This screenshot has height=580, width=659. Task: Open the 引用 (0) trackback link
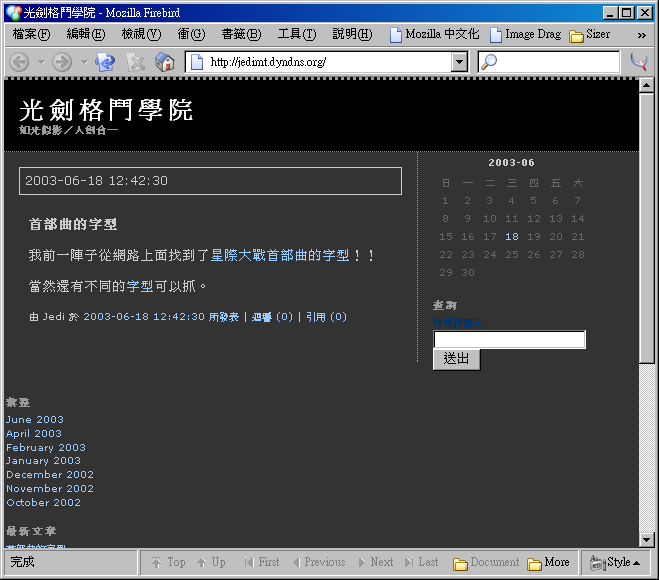tap(327, 316)
